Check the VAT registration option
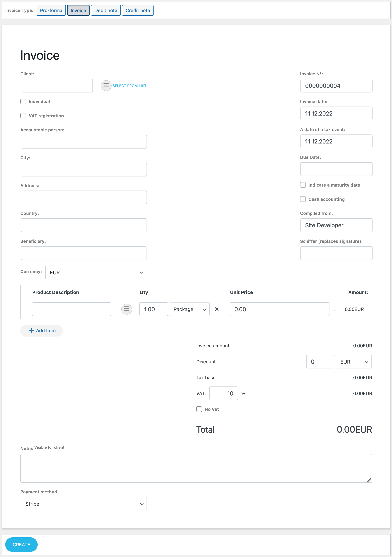Screen dimensions: 392x557 pyautogui.click(x=23, y=116)
